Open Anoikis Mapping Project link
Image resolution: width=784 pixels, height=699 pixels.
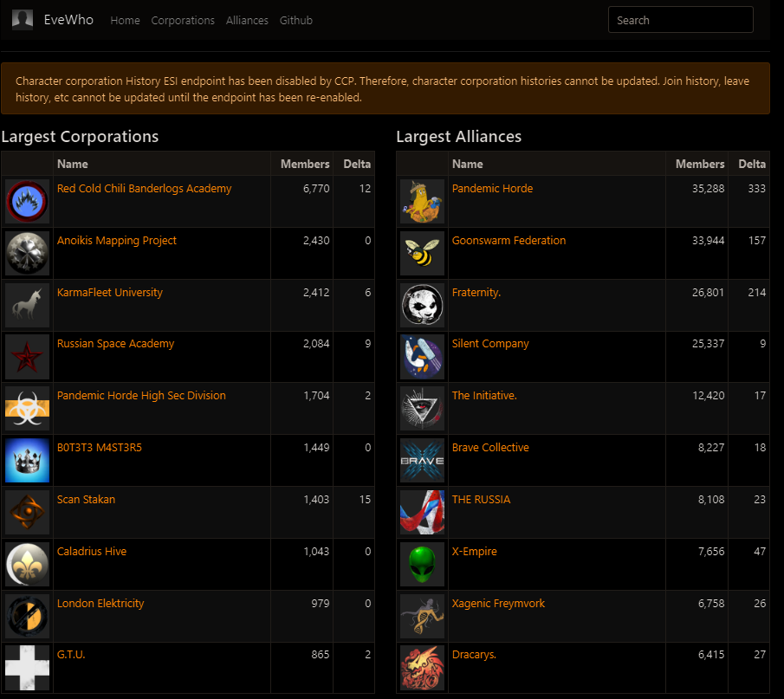(x=116, y=241)
